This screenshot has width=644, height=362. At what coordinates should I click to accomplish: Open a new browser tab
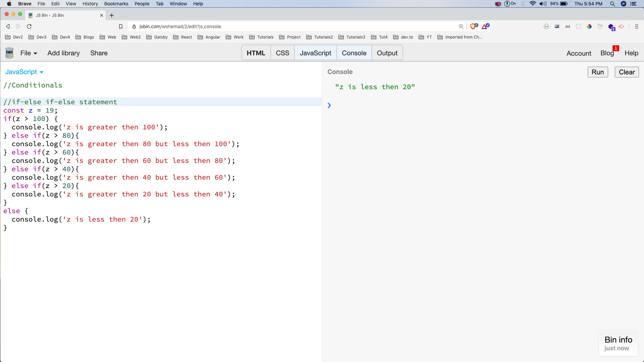(112, 15)
